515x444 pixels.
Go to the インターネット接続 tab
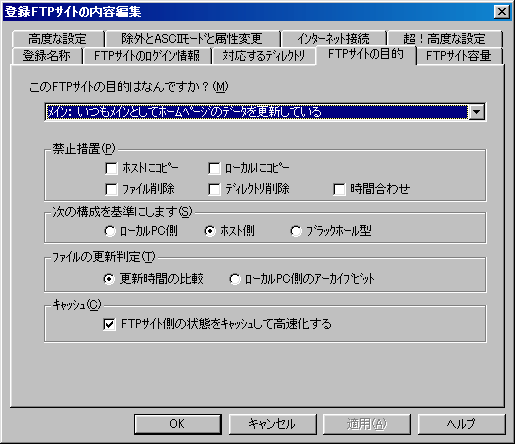[x=333, y=39]
